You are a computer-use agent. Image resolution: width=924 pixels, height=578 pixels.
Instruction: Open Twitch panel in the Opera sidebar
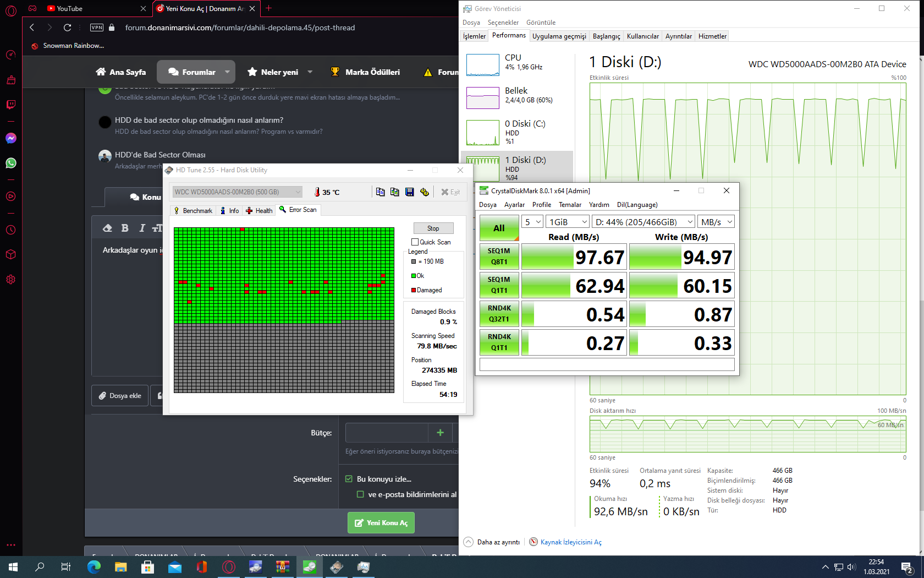pyautogui.click(x=11, y=105)
